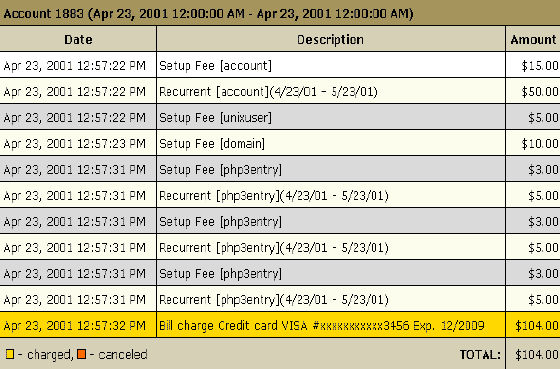
Task: Click the TOTAL $104.00 value
Action: [537, 355]
